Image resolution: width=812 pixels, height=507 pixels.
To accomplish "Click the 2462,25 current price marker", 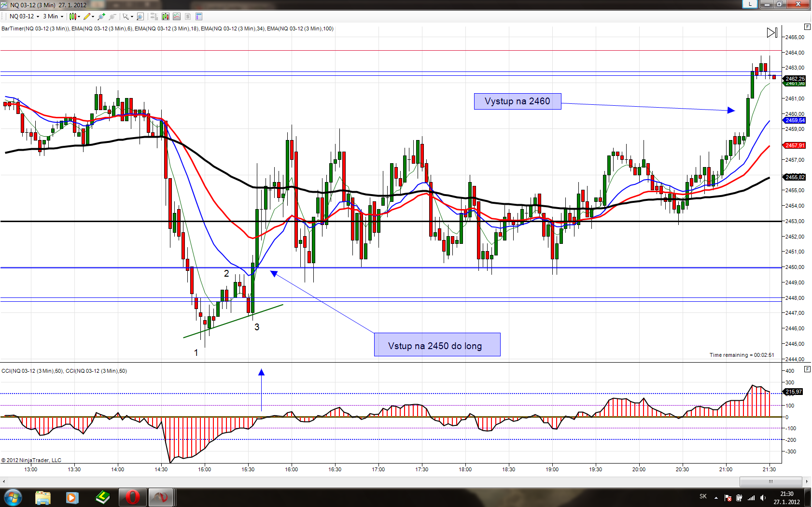I will [795, 79].
